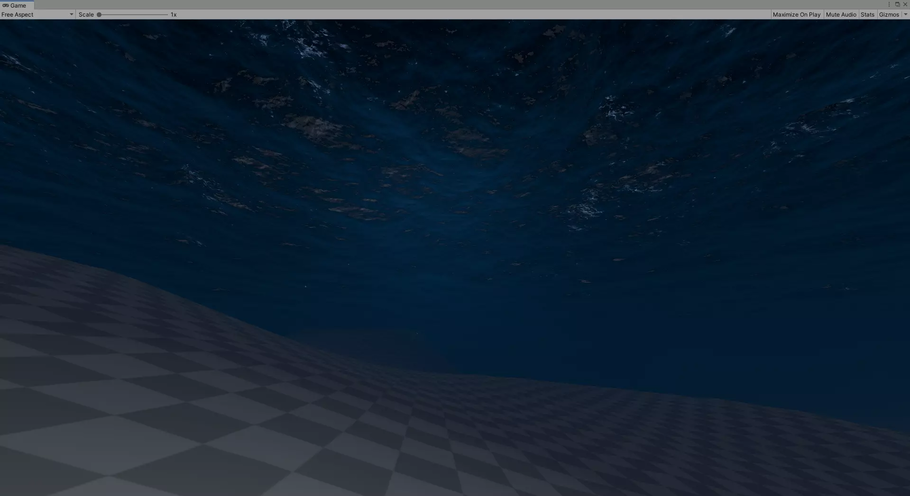Image resolution: width=910 pixels, height=496 pixels.
Task: Open the panel's three-dot options menu
Action: tap(889, 4)
